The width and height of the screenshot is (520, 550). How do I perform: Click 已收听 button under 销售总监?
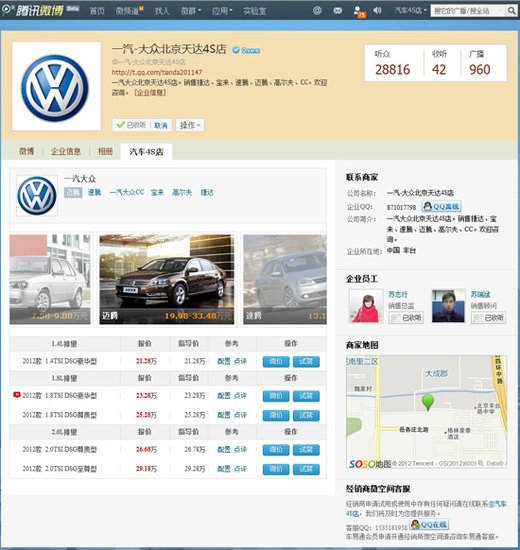click(x=406, y=318)
